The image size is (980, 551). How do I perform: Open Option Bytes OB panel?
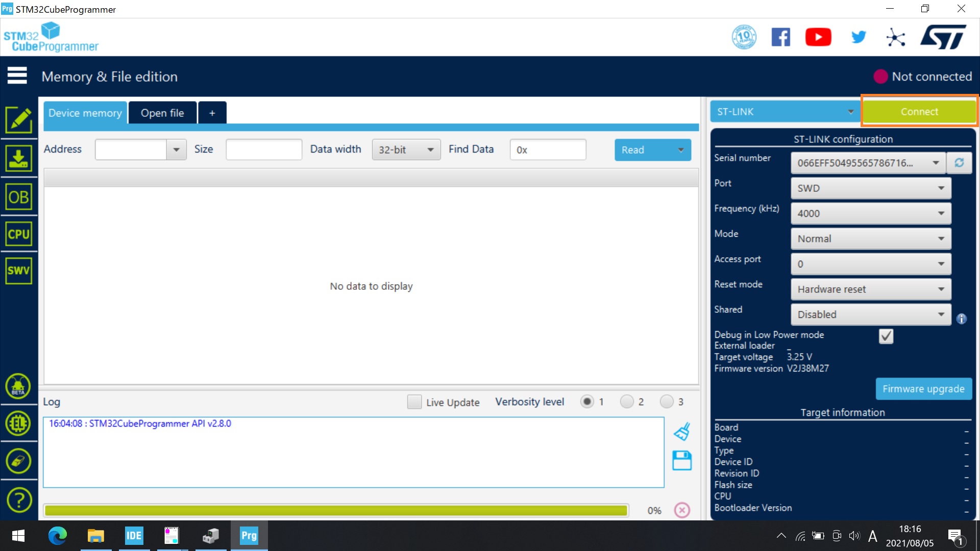19,196
